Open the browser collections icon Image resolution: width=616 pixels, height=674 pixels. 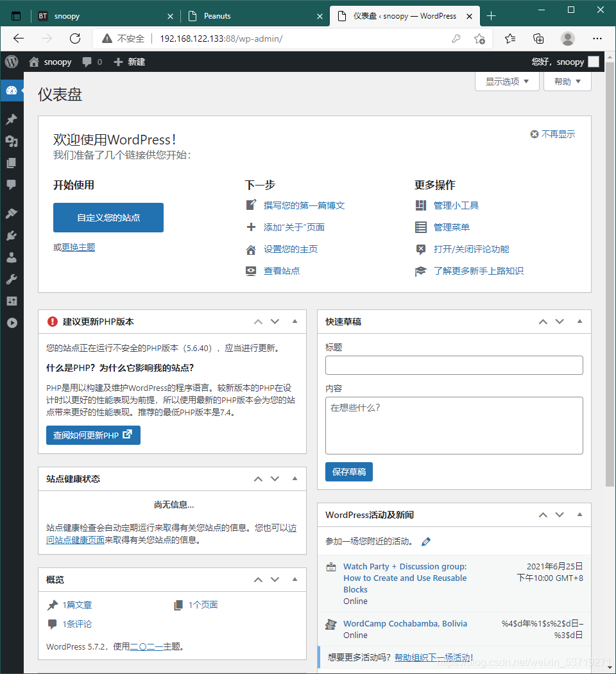point(538,39)
